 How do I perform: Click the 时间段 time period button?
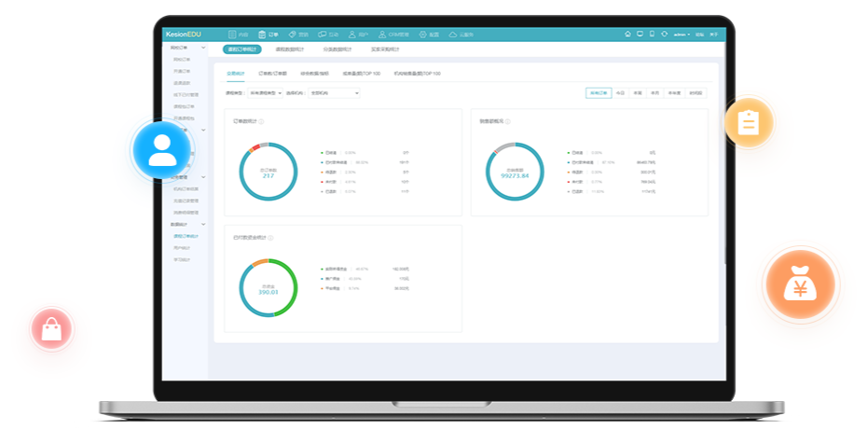pyautogui.click(x=696, y=93)
